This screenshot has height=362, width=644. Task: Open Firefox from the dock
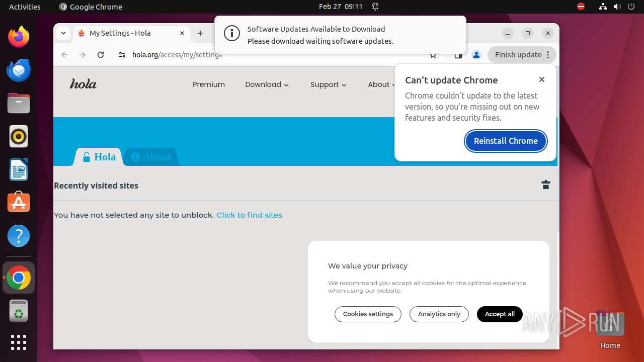19,37
